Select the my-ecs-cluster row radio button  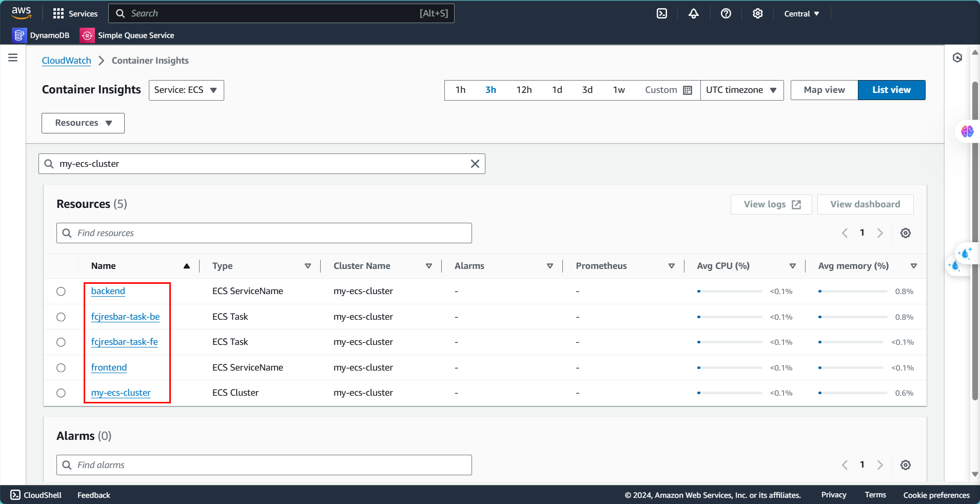[61, 393]
